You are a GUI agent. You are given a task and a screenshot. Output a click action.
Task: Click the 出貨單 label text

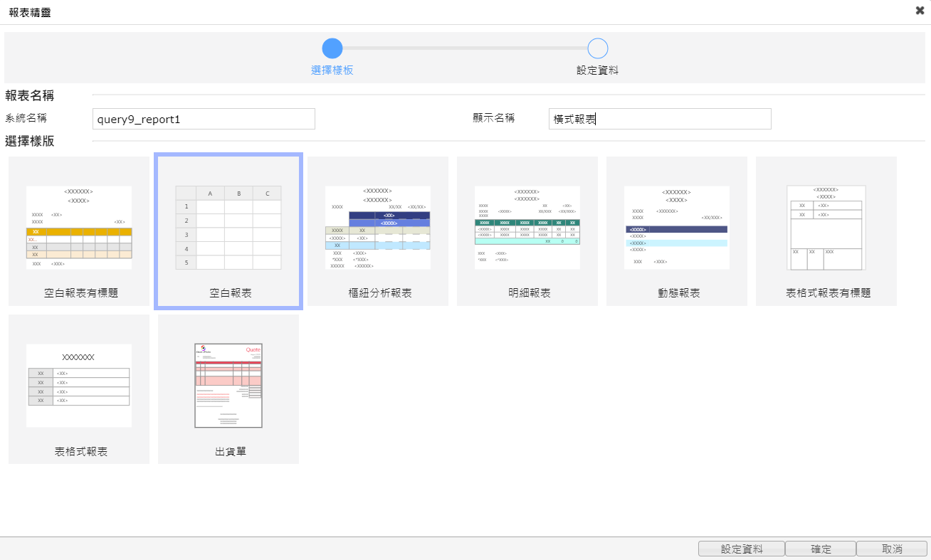coord(231,452)
